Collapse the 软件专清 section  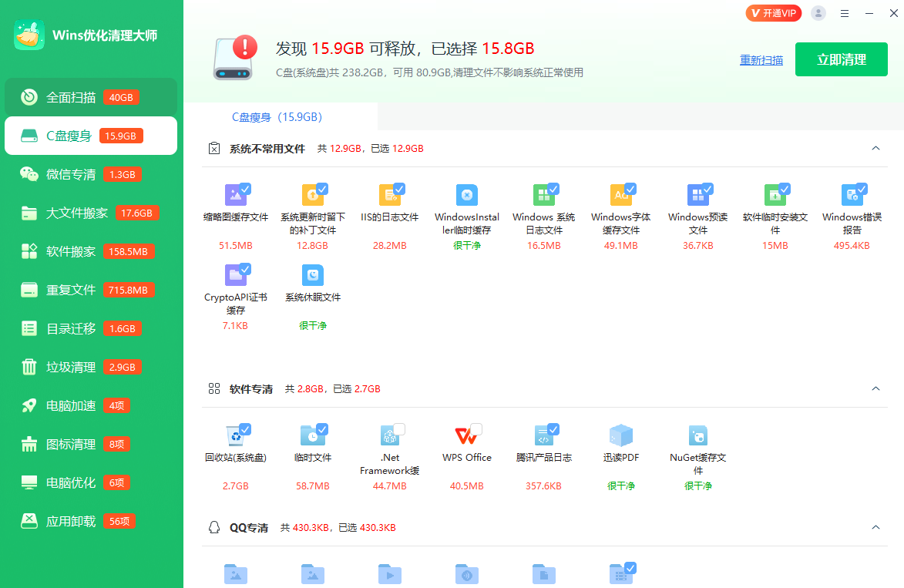click(875, 388)
